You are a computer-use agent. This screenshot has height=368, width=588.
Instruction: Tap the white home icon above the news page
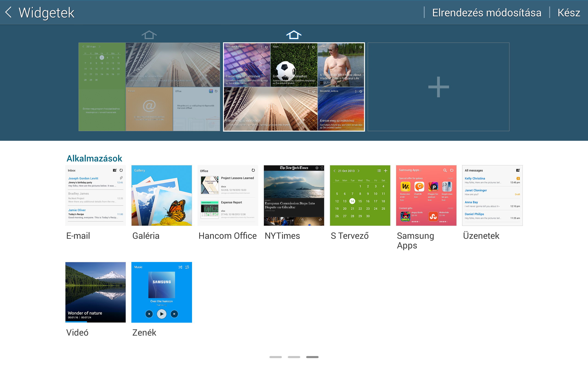tap(294, 35)
